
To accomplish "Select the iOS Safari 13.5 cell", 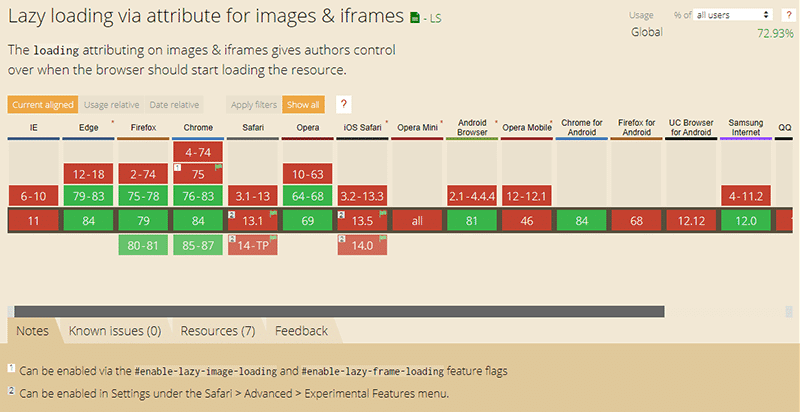I will [362, 221].
